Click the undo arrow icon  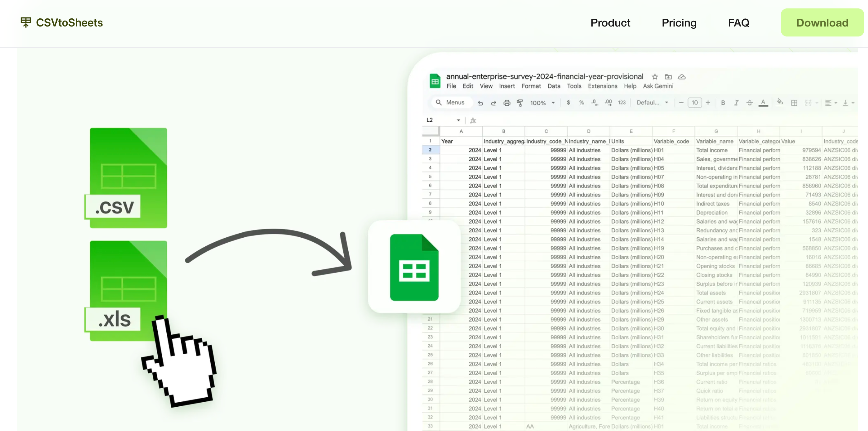[x=480, y=103]
